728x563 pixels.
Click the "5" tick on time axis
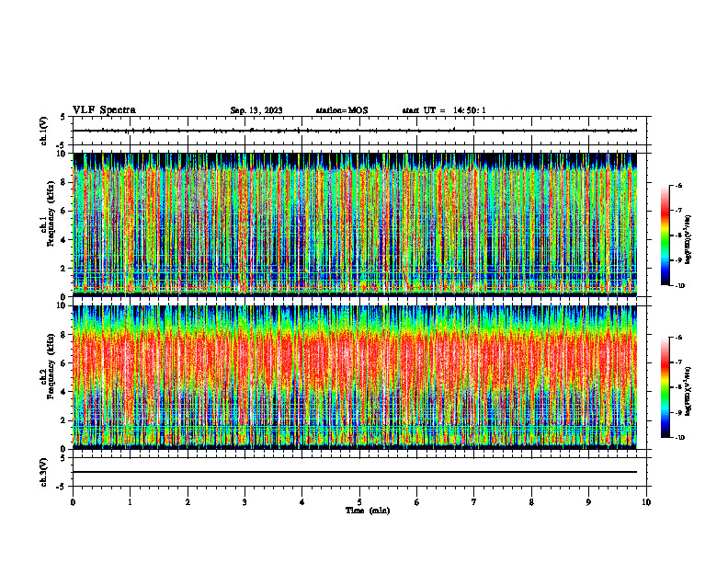[x=359, y=502]
